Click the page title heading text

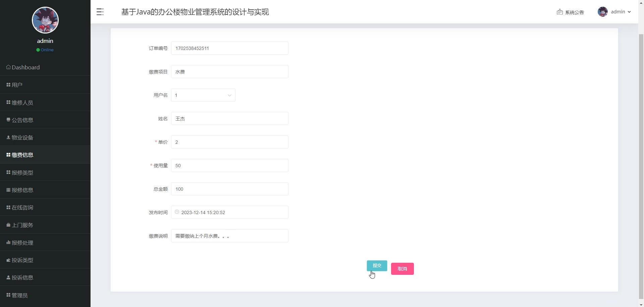195,12
